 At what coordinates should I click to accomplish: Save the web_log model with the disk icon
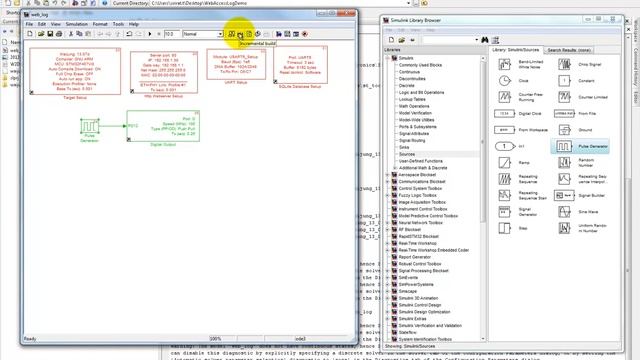coord(50,34)
